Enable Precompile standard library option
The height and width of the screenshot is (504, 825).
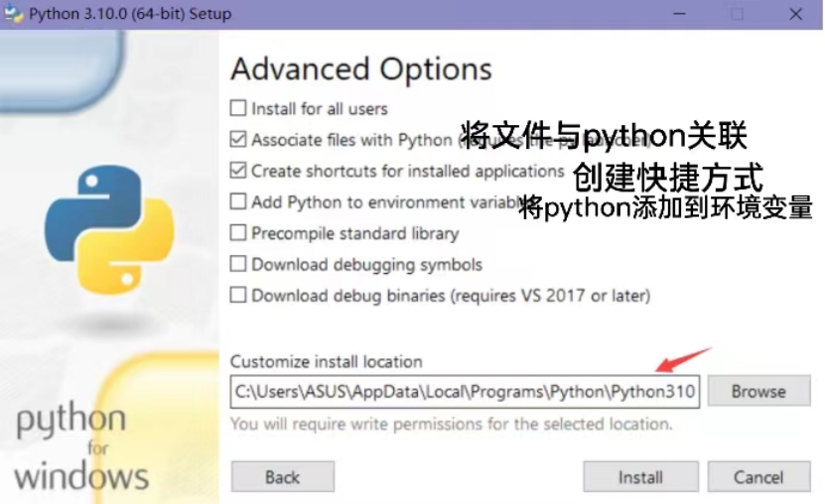point(238,232)
